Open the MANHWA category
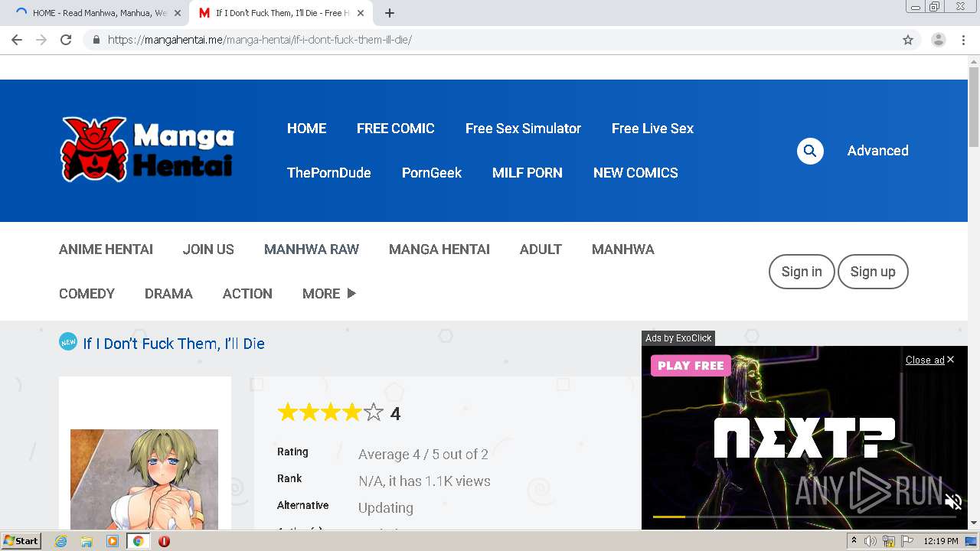The width and height of the screenshot is (980, 551). [622, 249]
